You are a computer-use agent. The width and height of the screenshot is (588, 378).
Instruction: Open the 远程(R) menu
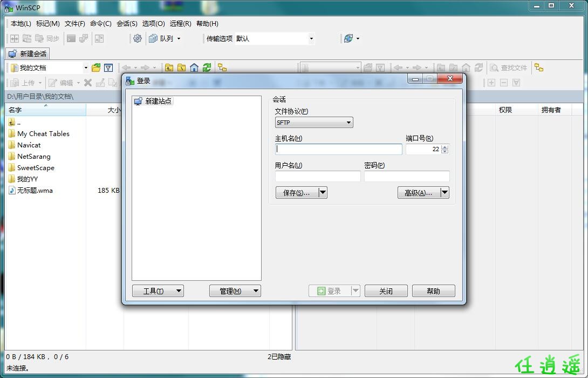coord(180,24)
